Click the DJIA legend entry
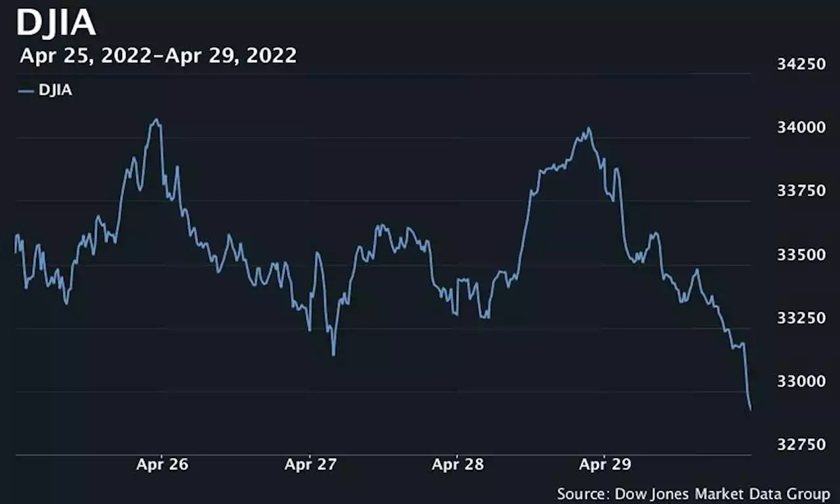The width and height of the screenshot is (840, 504). tap(45, 91)
